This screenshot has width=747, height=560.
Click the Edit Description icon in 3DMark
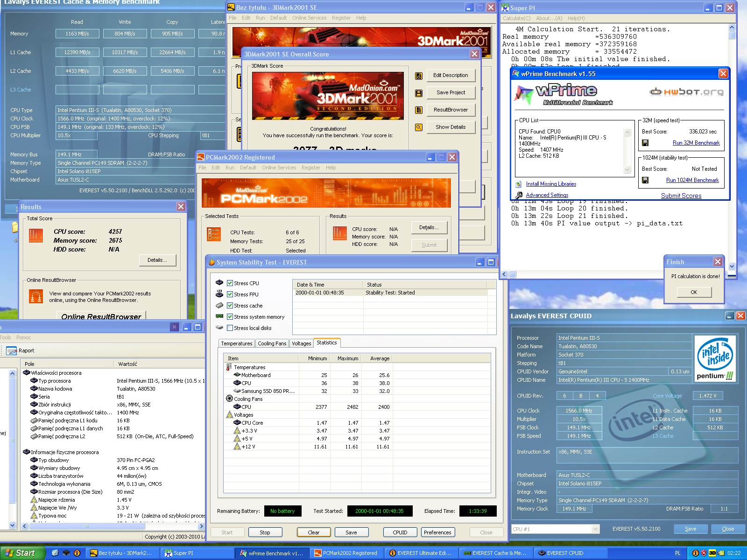pos(419,76)
